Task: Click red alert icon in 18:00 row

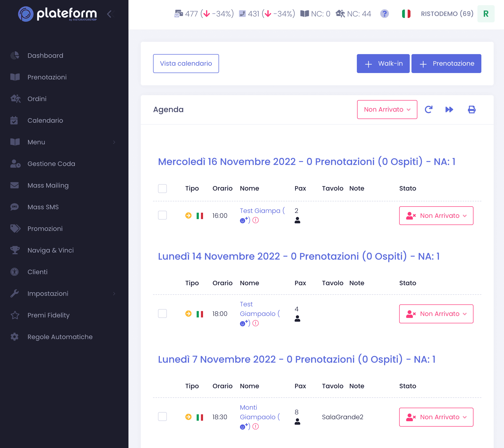Action: (x=256, y=323)
